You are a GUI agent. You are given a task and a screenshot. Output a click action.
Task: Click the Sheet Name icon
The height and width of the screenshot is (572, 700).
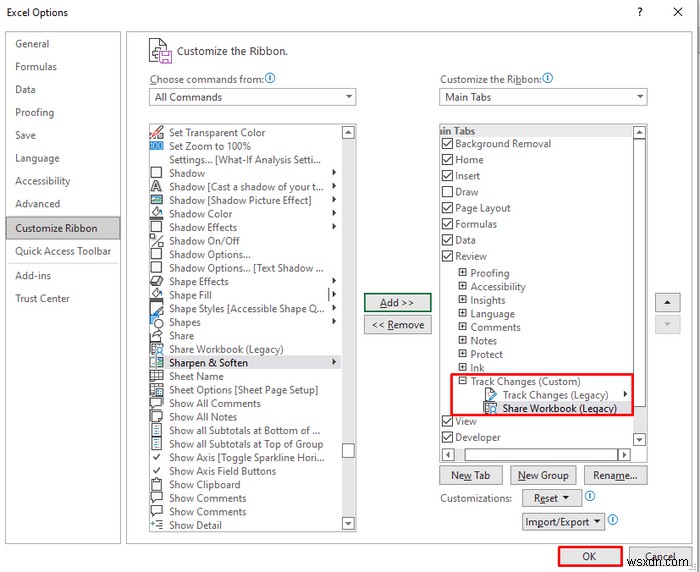click(157, 376)
